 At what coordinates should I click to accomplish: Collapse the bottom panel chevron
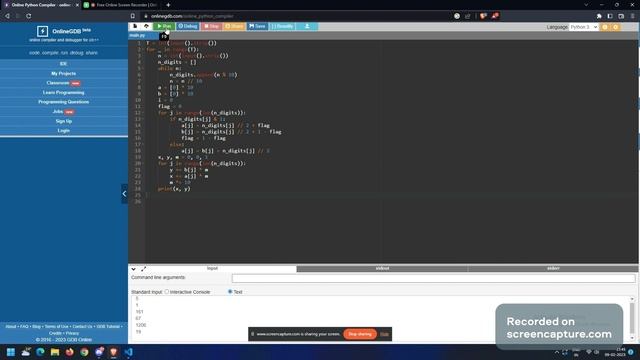pos(133,269)
